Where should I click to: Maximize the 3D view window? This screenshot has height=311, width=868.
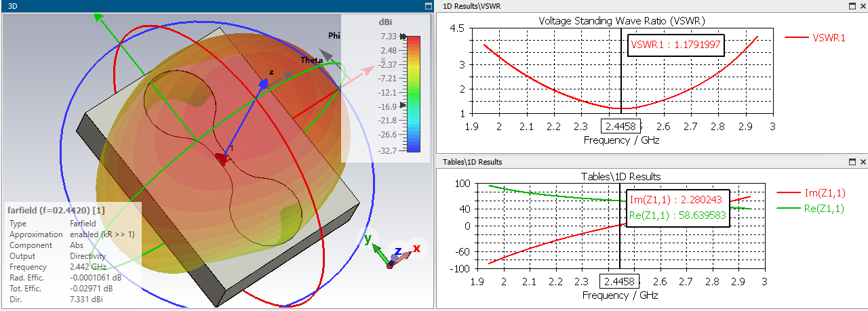[427, 6]
